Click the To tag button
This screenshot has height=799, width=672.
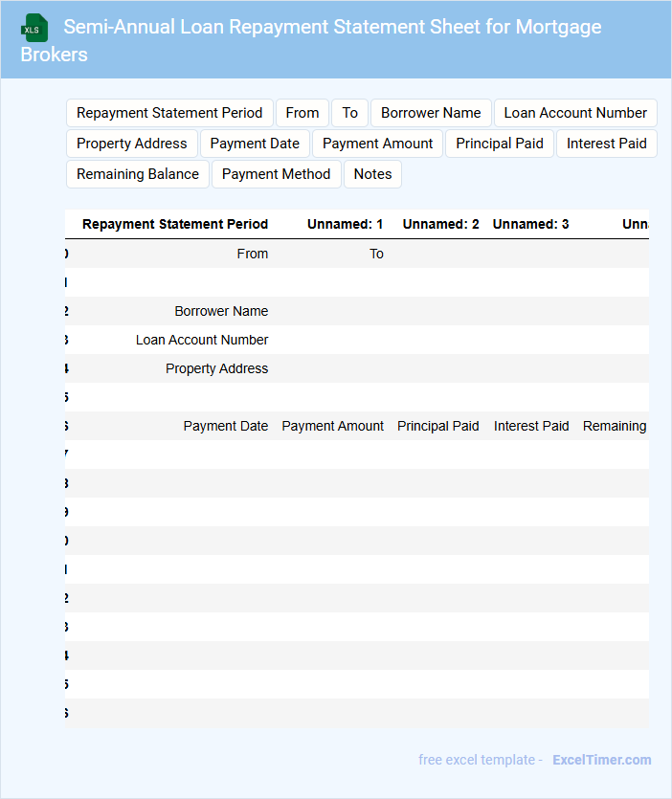click(350, 113)
